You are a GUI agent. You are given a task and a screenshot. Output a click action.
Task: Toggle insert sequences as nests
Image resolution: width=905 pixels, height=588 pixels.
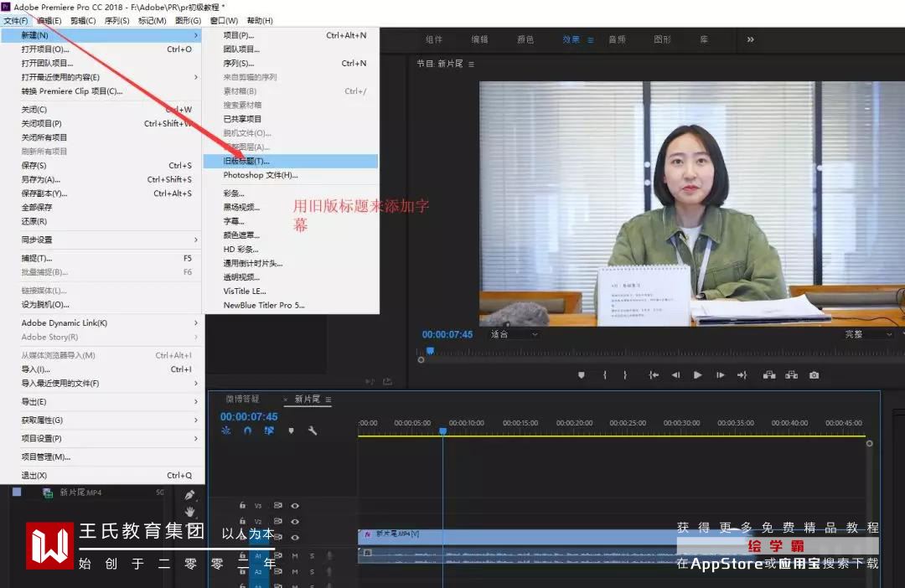[225, 431]
